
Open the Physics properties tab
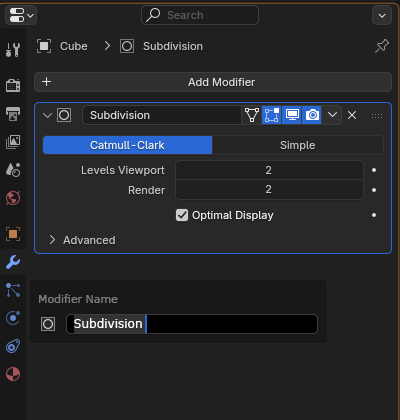coord(13,318)
